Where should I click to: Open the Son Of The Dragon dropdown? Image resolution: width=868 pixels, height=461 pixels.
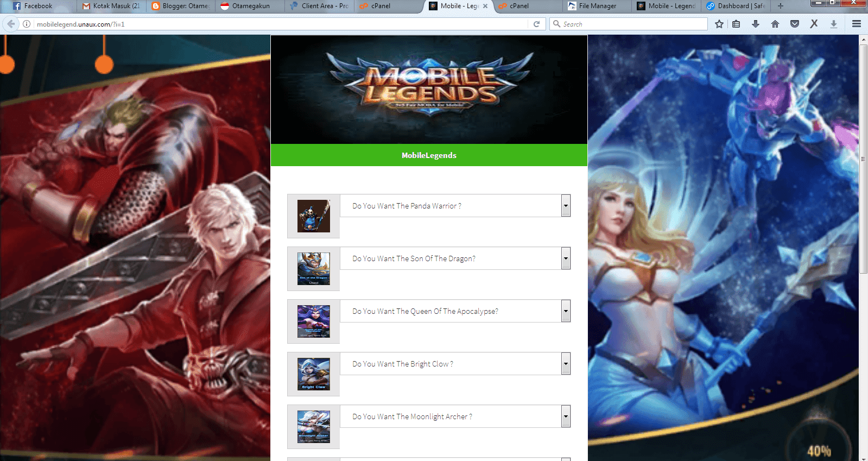pos(455,258)
